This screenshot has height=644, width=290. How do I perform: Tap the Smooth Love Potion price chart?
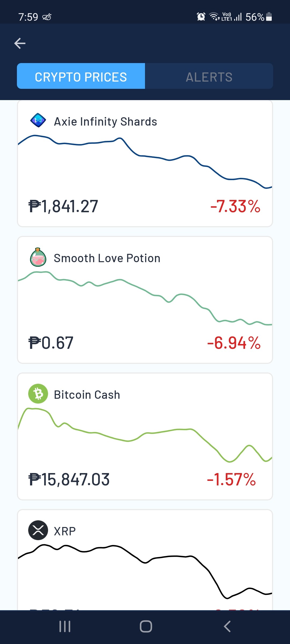[x=145, y=298]
